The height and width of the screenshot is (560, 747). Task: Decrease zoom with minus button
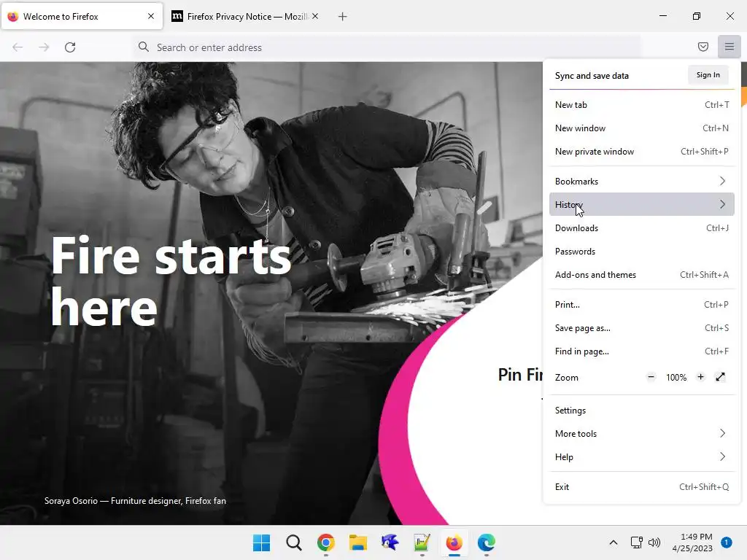click(651, 377)
